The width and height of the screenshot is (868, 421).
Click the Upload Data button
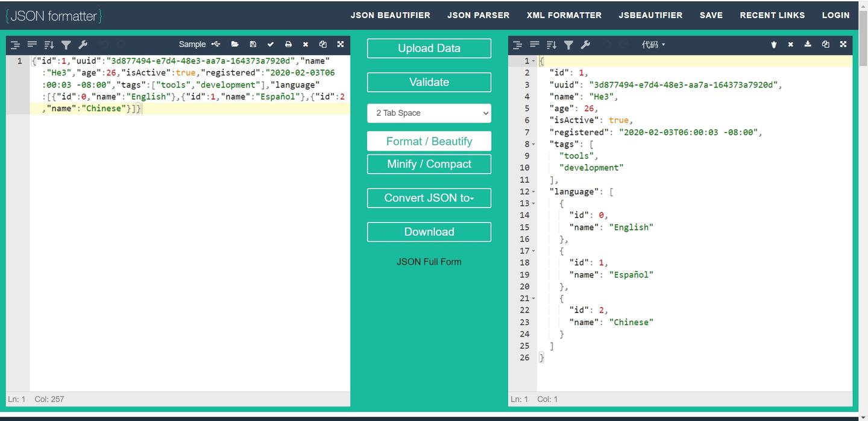coord(429,48)
